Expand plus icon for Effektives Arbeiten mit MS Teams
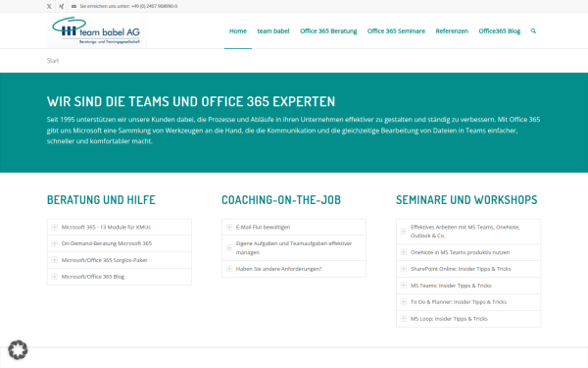This screenshot has height=368, width=588. tap(404, 232)
